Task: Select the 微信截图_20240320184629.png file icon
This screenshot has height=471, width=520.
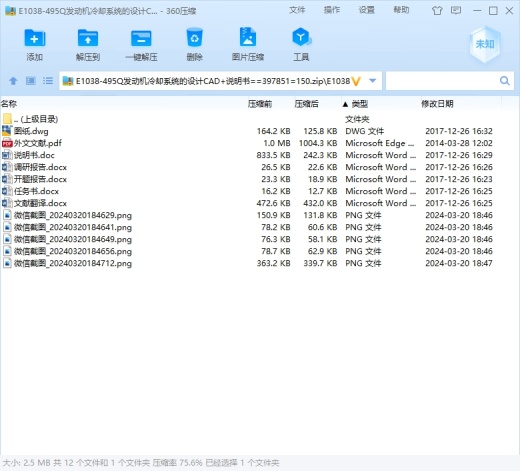Action: coord(7,215)
